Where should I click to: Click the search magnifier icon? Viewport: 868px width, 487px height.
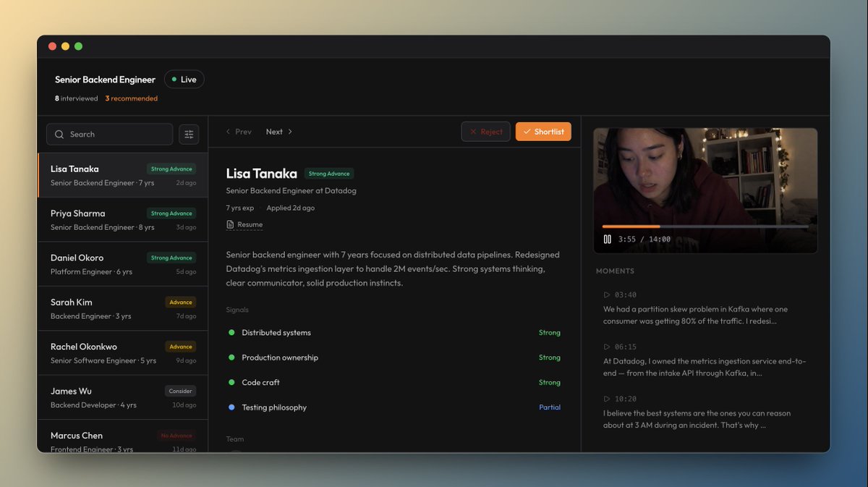click(x=60, y=135)
